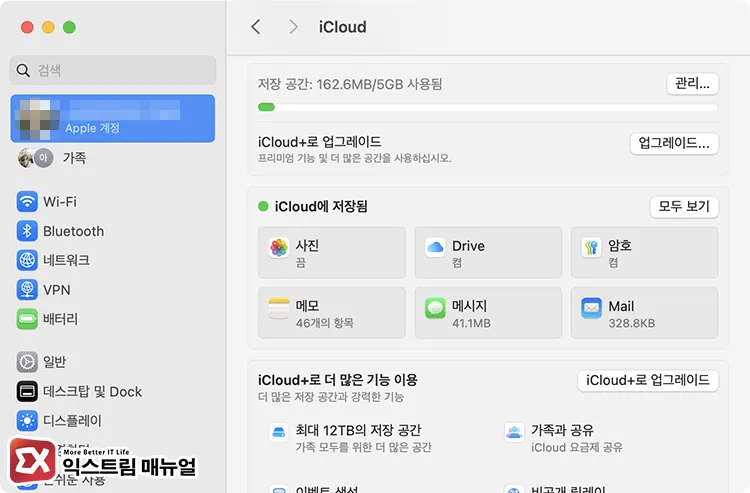Viewport: 750px width, 493px height.
Task: Click the Messages speech bubble icon
Action: pyautogui.click(x=435, y=308)
